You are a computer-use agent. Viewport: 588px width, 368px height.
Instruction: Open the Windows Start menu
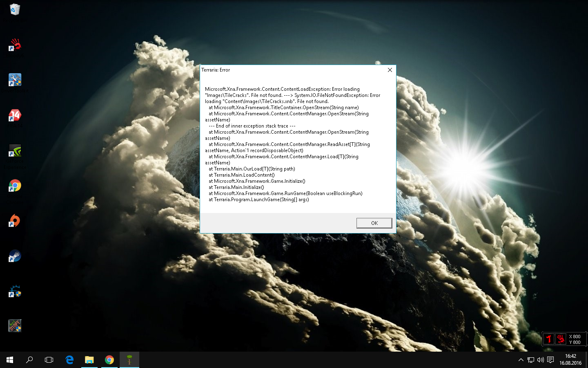click(10, 360)
